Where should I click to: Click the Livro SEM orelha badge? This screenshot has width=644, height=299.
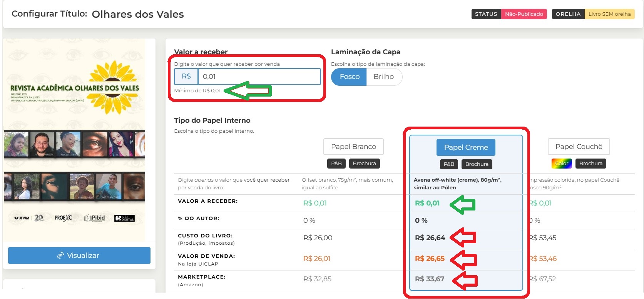tap(609, 14)
